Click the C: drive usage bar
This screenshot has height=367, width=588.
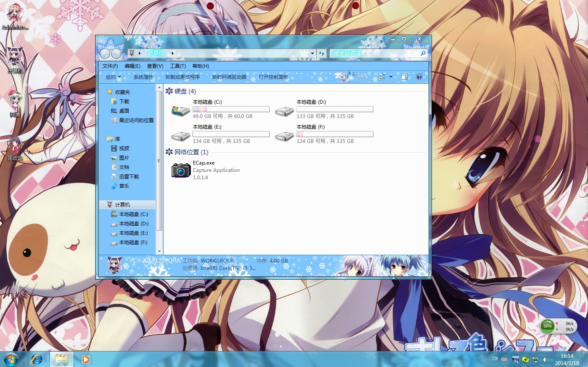[231, 109]
